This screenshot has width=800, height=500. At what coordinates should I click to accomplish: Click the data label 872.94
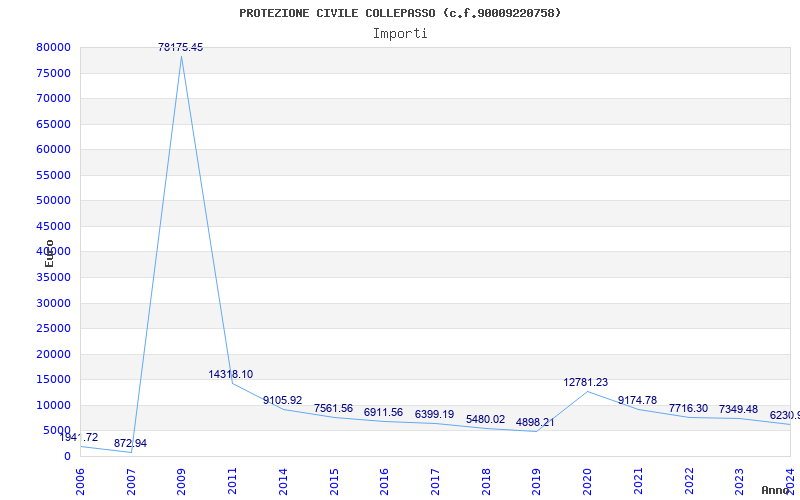(x=130, y=444)
